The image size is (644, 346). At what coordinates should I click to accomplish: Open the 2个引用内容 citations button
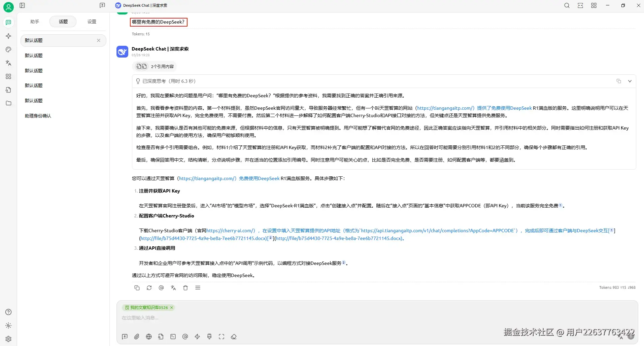point(155,66)
